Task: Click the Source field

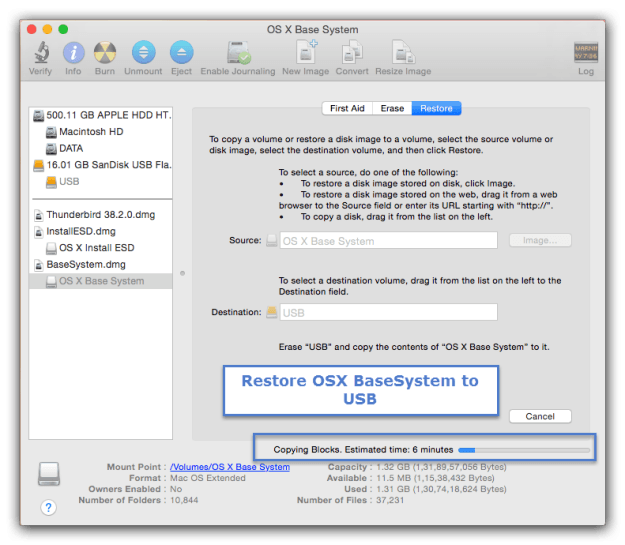Action: [x=389, y=240]
